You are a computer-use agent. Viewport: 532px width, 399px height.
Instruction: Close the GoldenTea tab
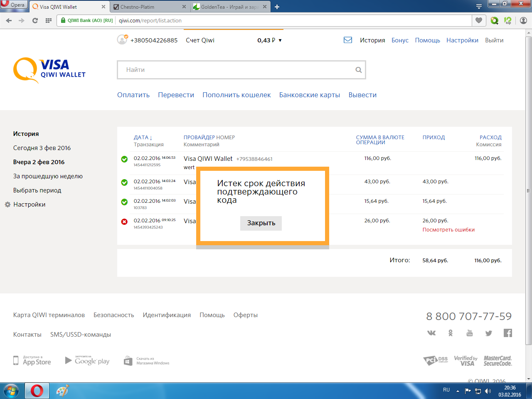265,7
